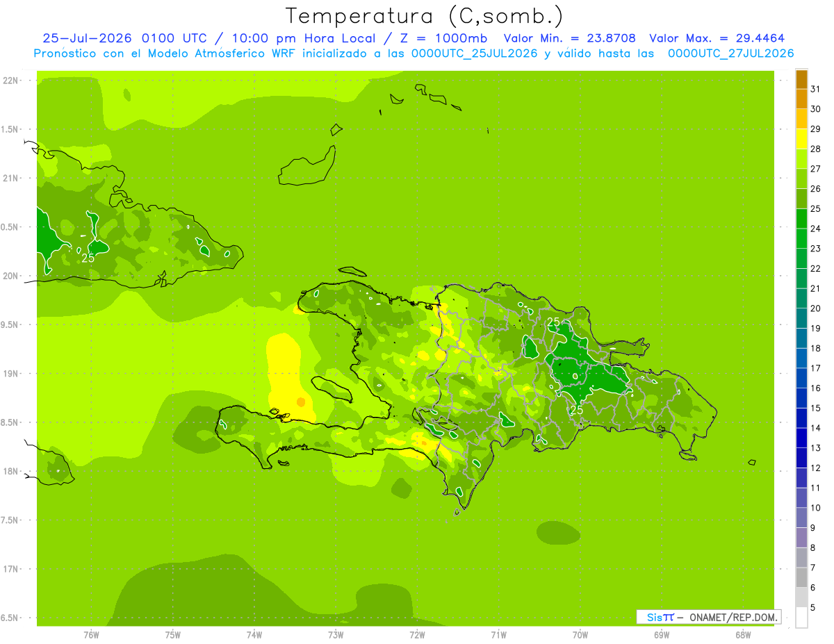The width and height of the screenshot is (834, 644).
Task: Click the white swatch below legend value 5
Action: [801, 618]
